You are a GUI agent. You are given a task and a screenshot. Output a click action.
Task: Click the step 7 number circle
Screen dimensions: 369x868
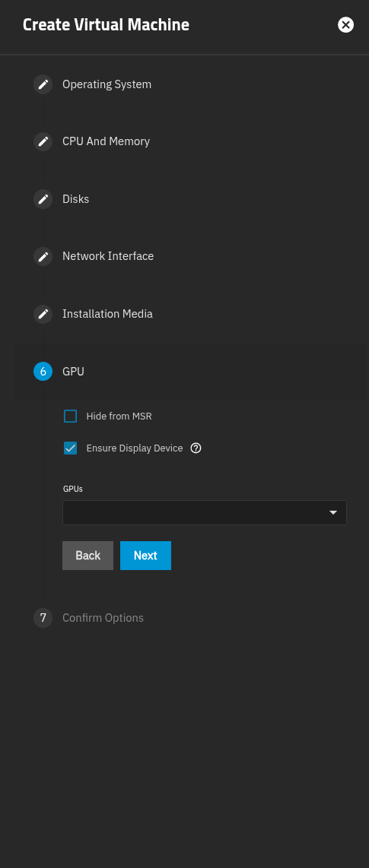pyautogui.click(x=43, y=618)
